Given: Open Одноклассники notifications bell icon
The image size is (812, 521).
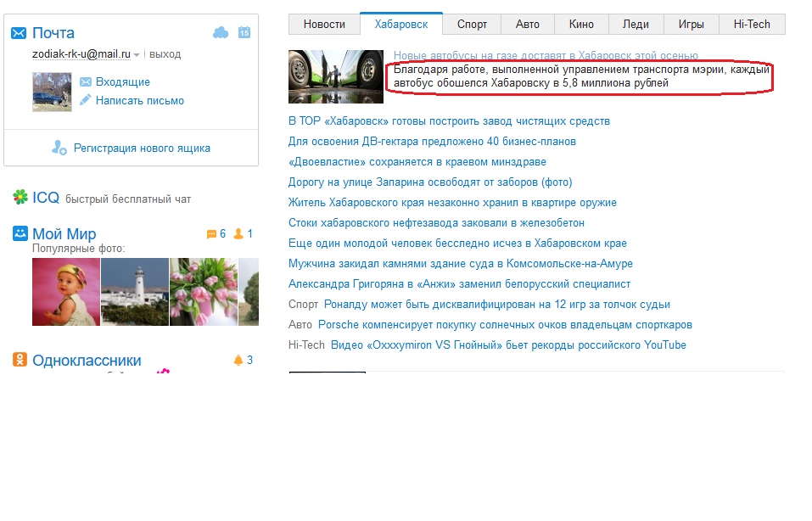Looking at the screenshot, I should coord(238,361).
